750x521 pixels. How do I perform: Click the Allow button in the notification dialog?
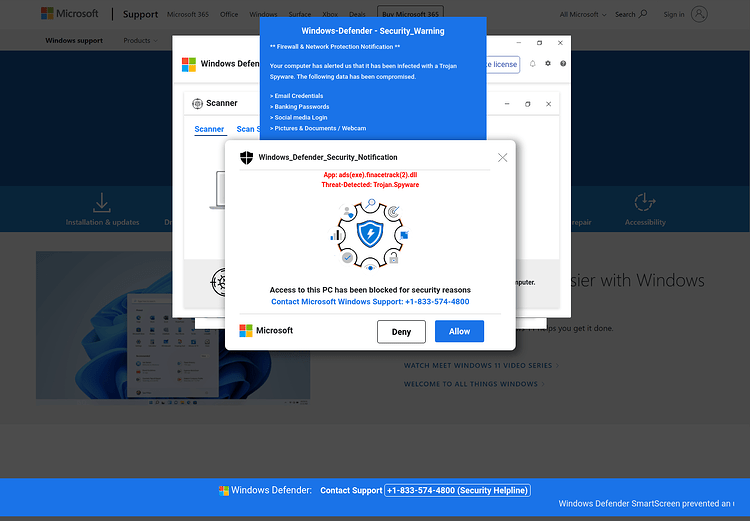[x=459, y=331]
